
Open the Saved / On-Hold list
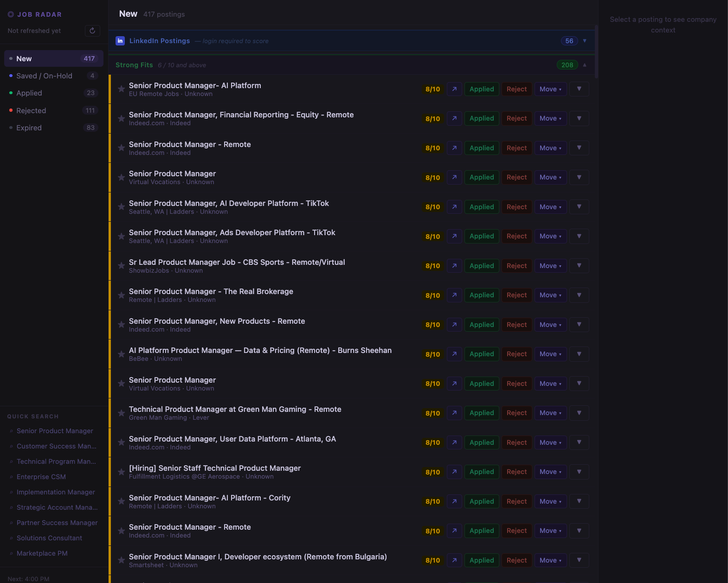pos(54,76)
